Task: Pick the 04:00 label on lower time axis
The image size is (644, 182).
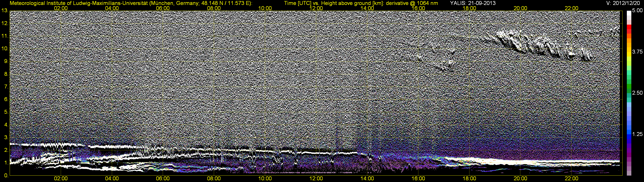Action: pos(112,179)
